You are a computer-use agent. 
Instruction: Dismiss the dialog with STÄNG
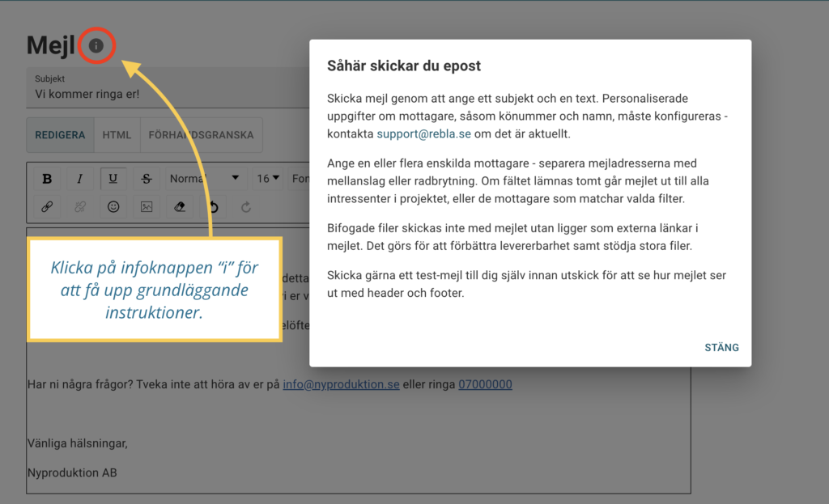click(721, 347)
